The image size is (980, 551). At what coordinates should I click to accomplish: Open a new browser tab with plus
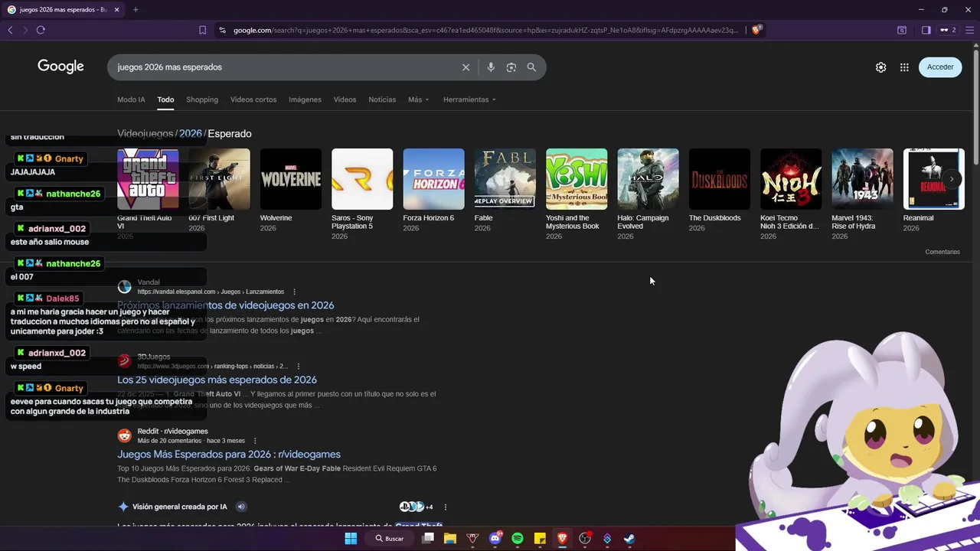(x=136, y=10)
